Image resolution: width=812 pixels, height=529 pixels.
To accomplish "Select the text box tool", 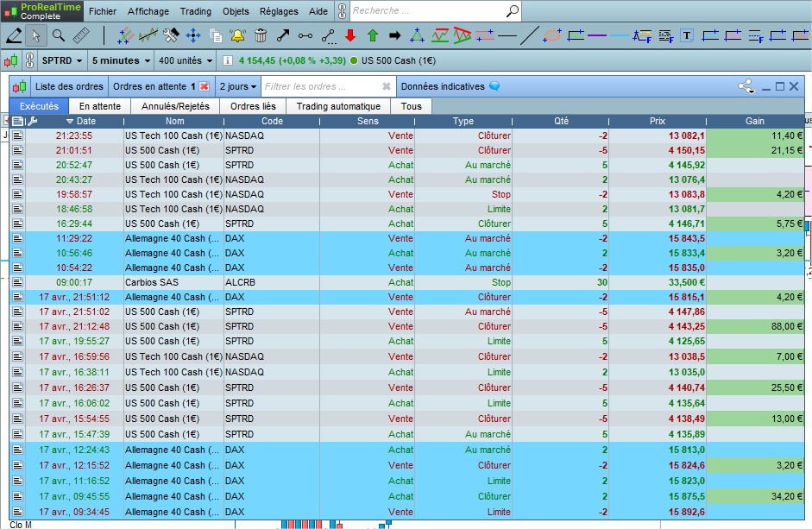I will pos(687,35).
